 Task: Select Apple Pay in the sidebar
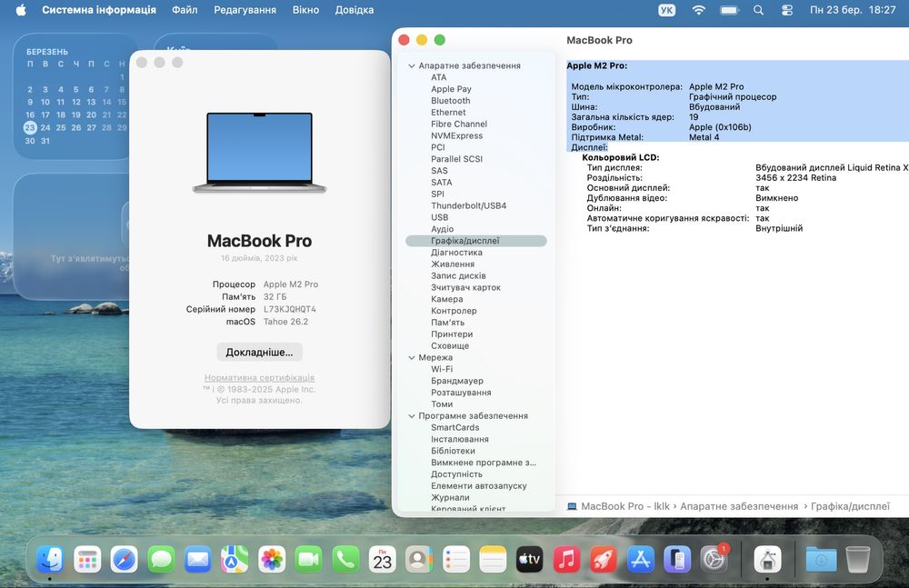451,89
